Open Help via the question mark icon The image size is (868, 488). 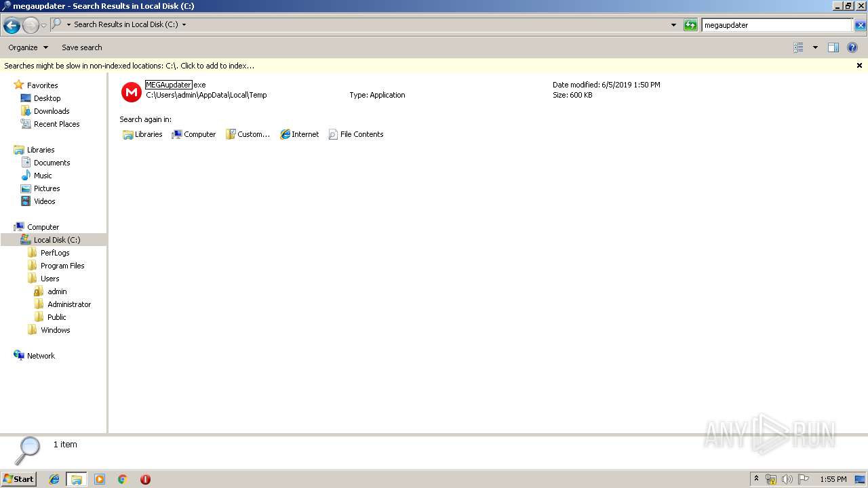pyautogui.click(x=852, y=47)
